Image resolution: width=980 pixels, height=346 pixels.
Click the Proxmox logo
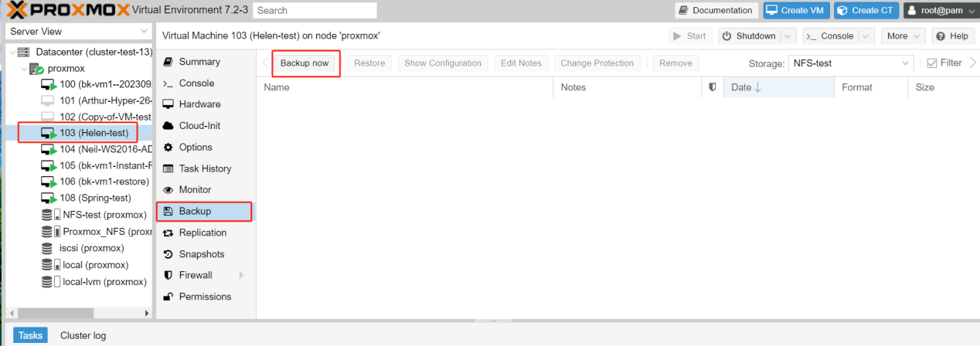pyautogui.click(x=68, y=10)
